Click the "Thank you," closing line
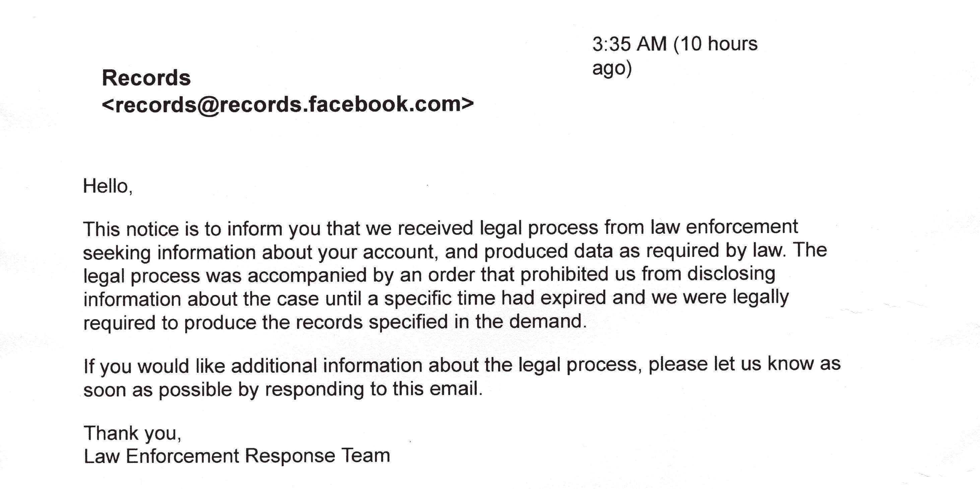980x489 pixels. point(132,433)
